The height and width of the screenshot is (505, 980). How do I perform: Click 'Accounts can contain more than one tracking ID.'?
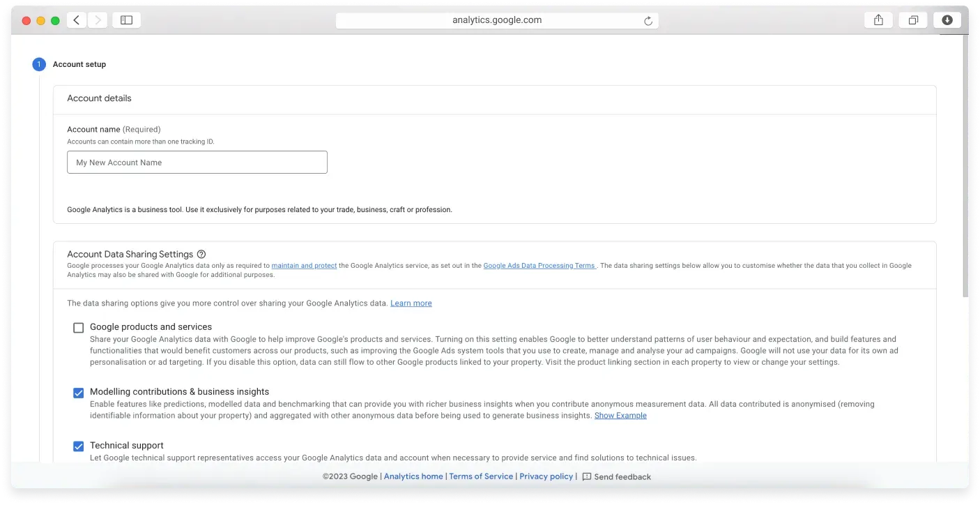pos(141,142)
